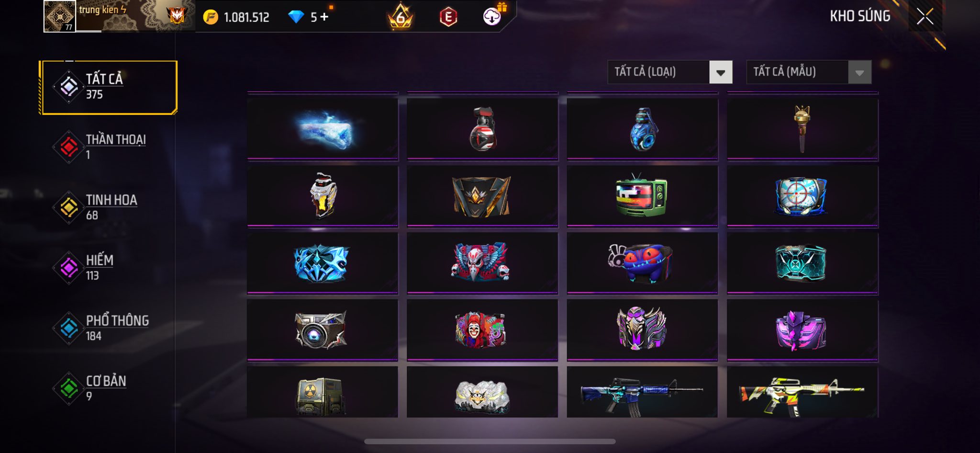Open trung kien player profile avatar
This screenshot has height=453, width=980.
pyautogui.click(x=60, y=16)
